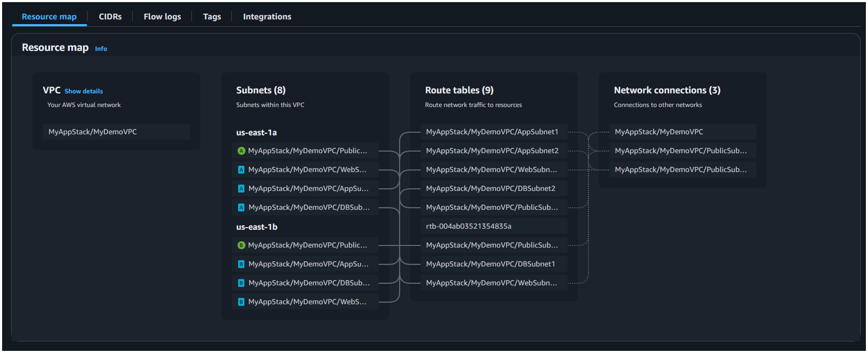The width and height of the screenshot is (868, 353).
Task: Click the blue icon of the us-east-1b AppSu subnet
Action: coord(241,264)
